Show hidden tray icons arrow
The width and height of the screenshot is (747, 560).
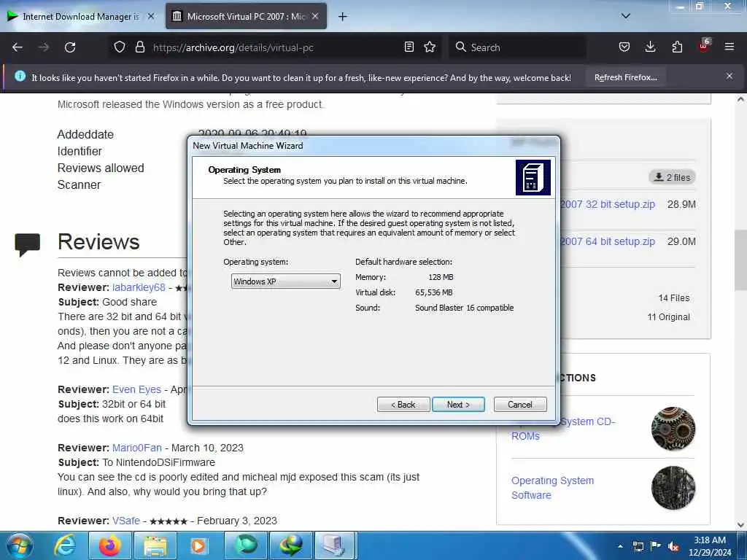(x=620, y=546)
